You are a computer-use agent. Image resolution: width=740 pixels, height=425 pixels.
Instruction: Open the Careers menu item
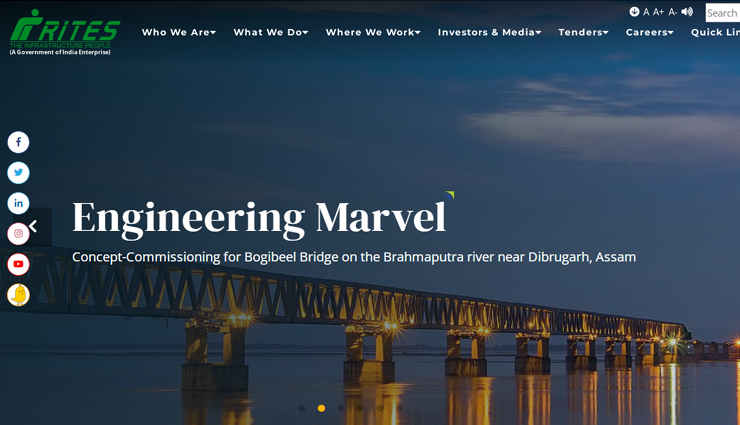649,32
